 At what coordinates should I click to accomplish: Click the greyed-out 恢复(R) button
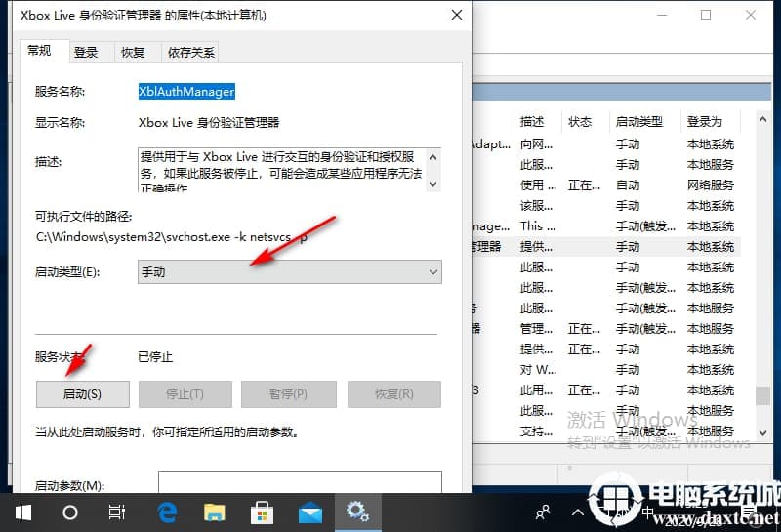394,394
